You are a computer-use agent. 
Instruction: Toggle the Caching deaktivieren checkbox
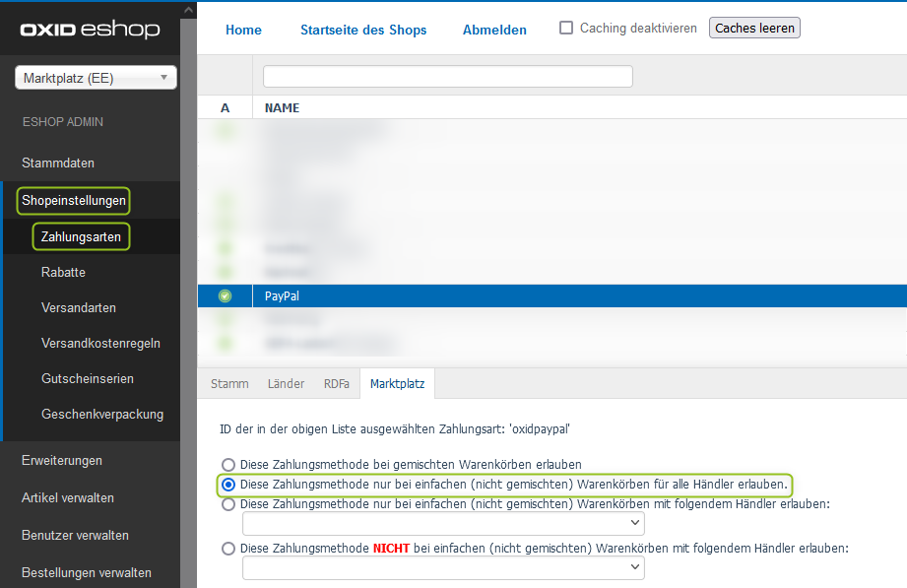point(566,28)
